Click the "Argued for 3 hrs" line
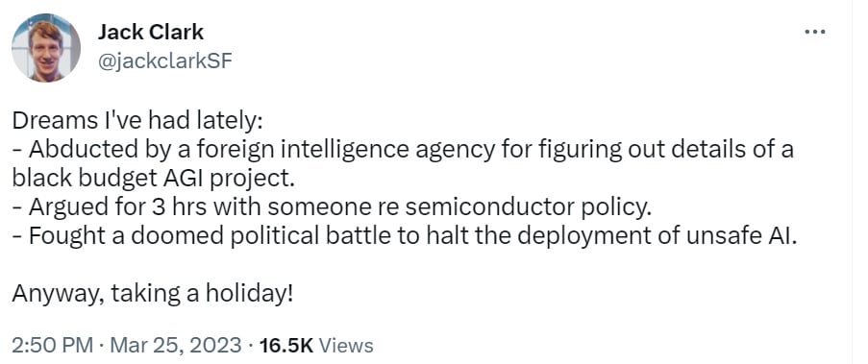This screenshot has height=364, width=868. [330, 207]
